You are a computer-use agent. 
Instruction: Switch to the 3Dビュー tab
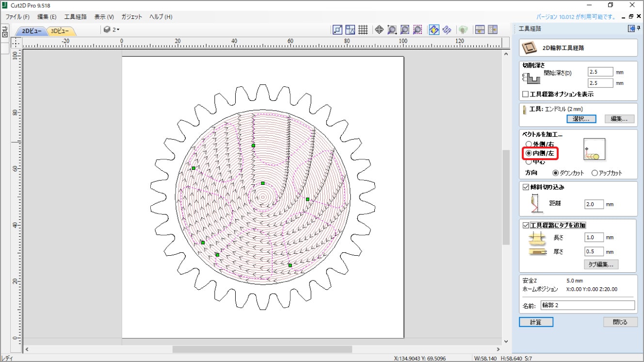60,31
